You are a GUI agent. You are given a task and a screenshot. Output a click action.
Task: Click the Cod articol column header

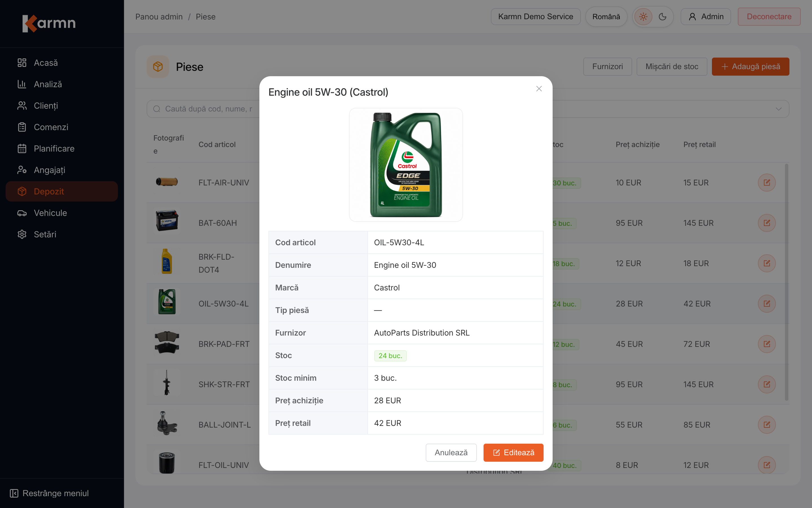click(217, 144)
